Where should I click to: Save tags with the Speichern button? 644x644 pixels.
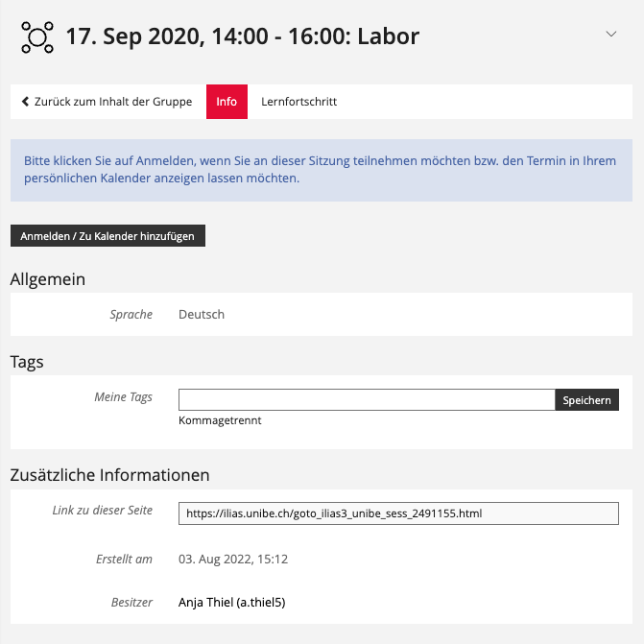point(586,400)
